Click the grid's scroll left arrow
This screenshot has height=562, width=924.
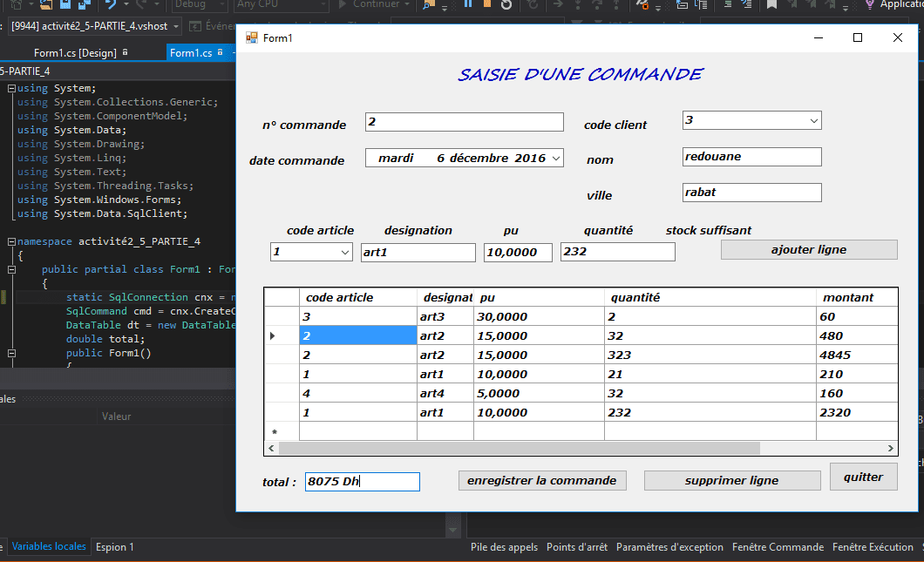271,448
